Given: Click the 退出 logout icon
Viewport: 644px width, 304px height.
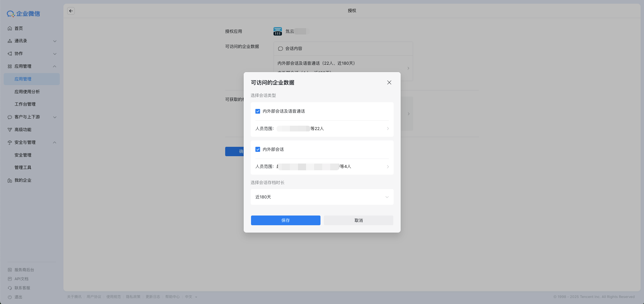Looking at the screenshot, I should (x=10, y=297).
